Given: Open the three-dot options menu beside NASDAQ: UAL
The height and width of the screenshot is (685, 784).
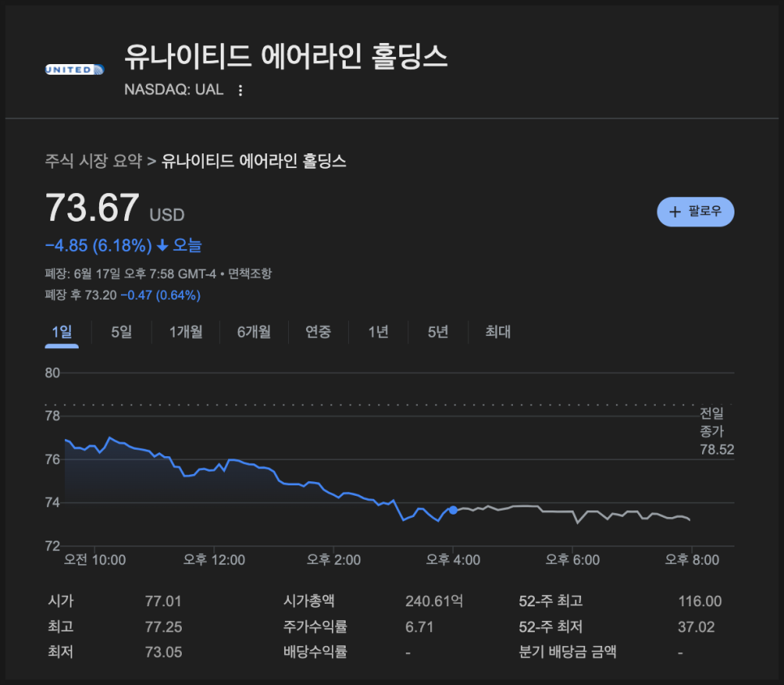Looking at the screenshot, I should 240,90.
